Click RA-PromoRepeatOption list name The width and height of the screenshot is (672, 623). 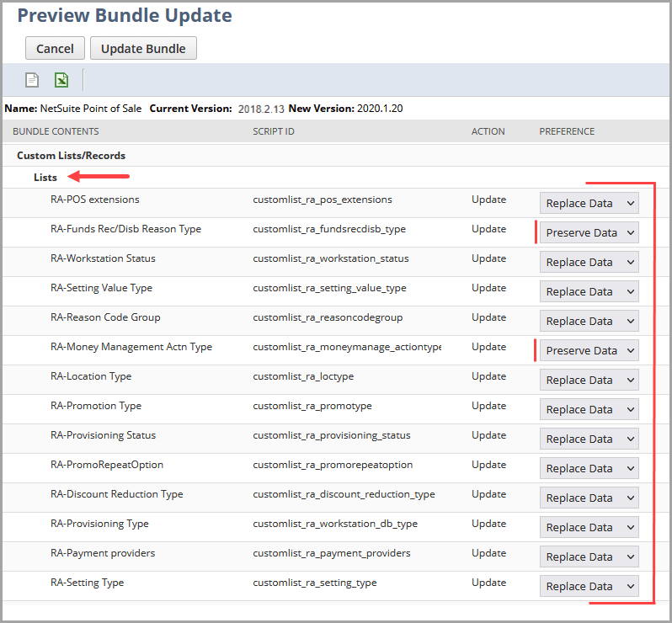(107, 465)
